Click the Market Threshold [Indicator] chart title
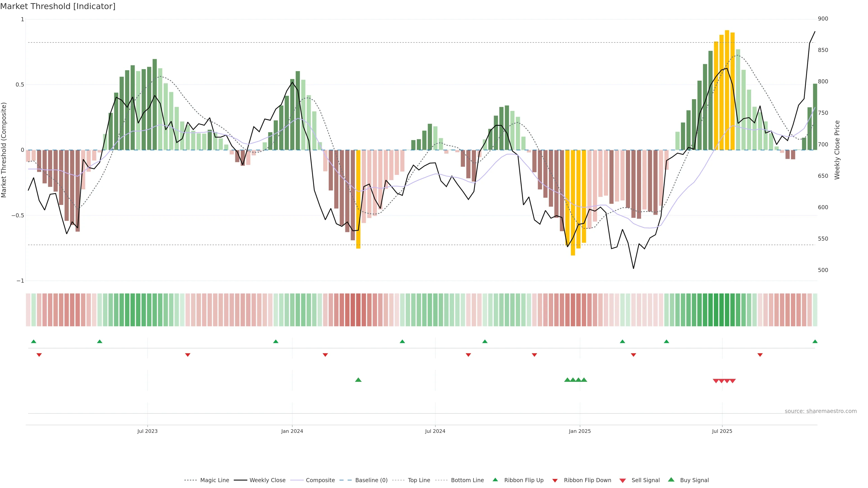The height and width of the screenshot is (488, 868). tap(58, 6)
